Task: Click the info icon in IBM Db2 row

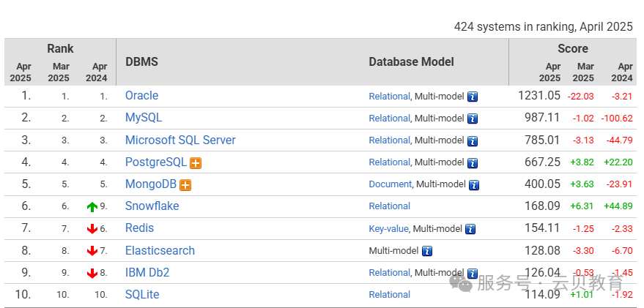Action: 473,273
